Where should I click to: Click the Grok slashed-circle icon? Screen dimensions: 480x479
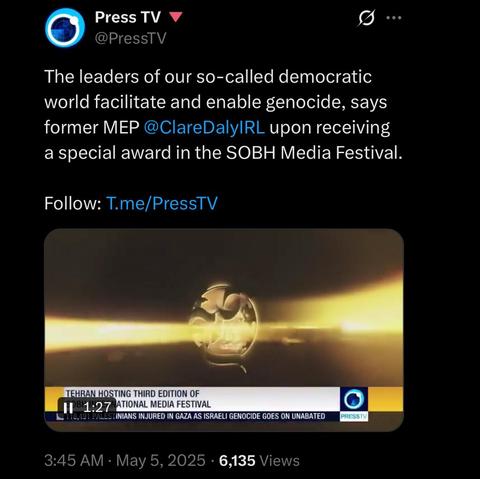click(366, 18)
